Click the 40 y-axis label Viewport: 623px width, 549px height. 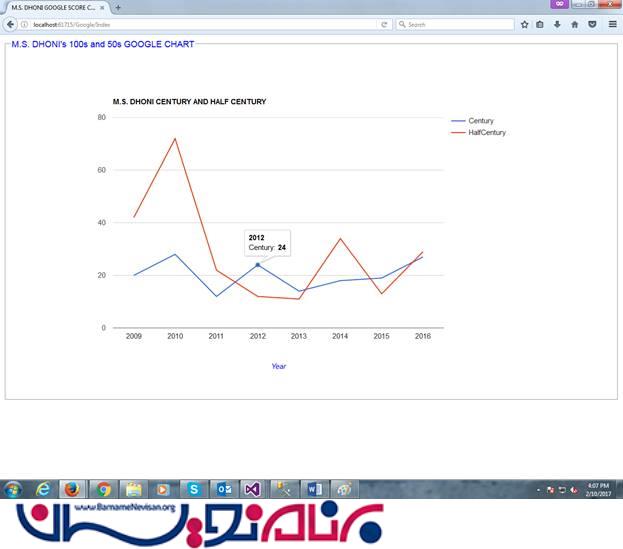coord(102,222)
